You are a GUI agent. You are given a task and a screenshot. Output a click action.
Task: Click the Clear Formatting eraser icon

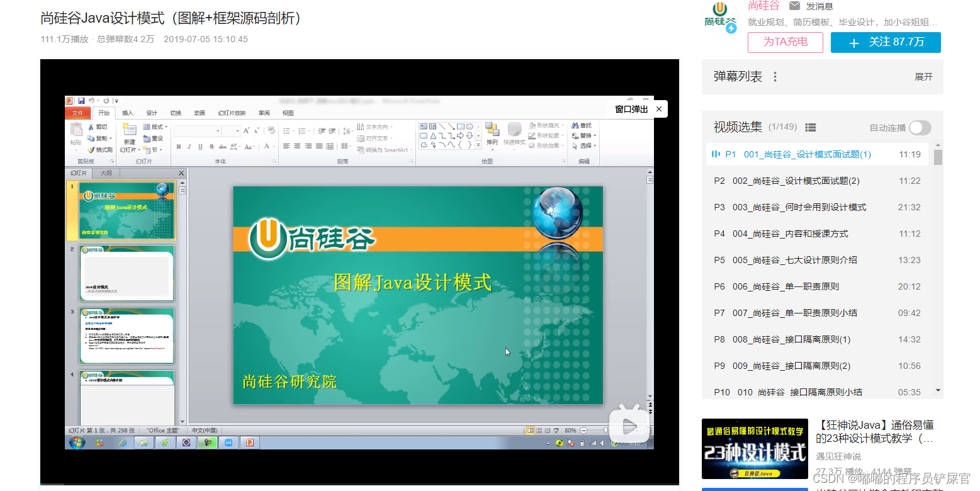coord(271,130)
